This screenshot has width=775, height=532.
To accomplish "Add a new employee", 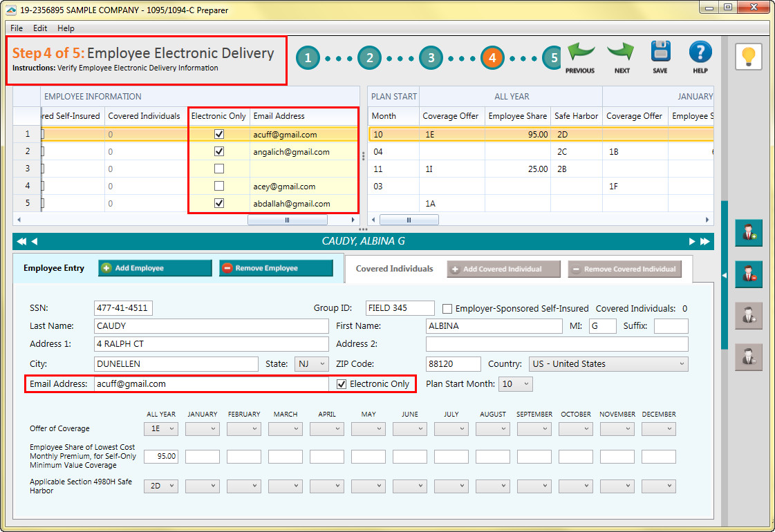I will point(154,267).
